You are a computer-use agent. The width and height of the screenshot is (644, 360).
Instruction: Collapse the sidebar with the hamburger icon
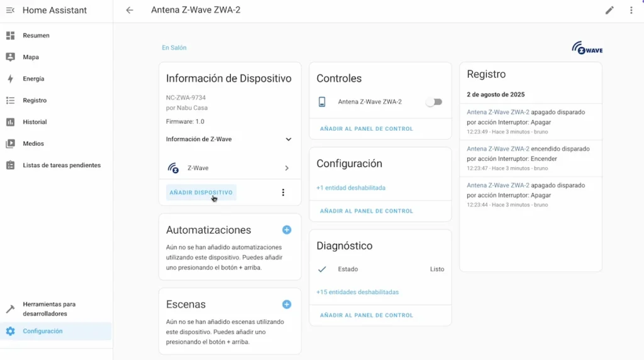[10, 10]
